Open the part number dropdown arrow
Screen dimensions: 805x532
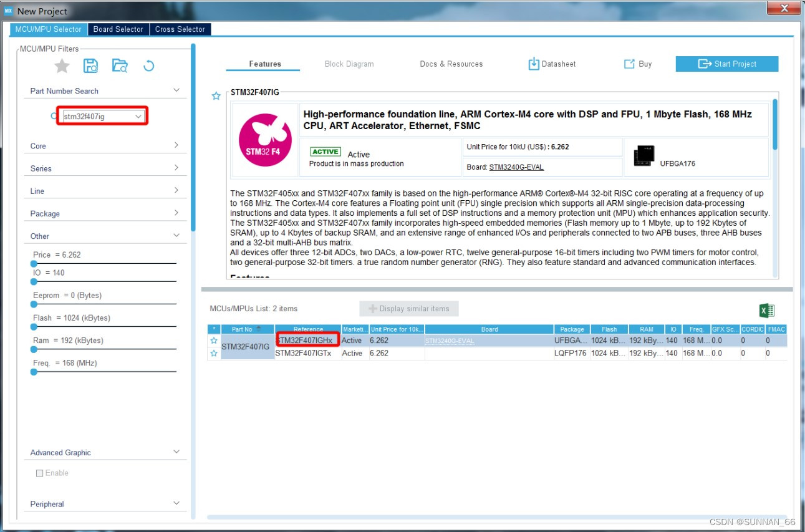tap(138, 117)
